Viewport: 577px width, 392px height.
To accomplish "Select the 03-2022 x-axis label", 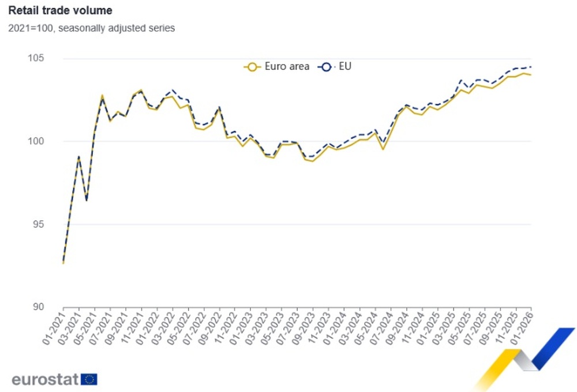I will 163,328.
